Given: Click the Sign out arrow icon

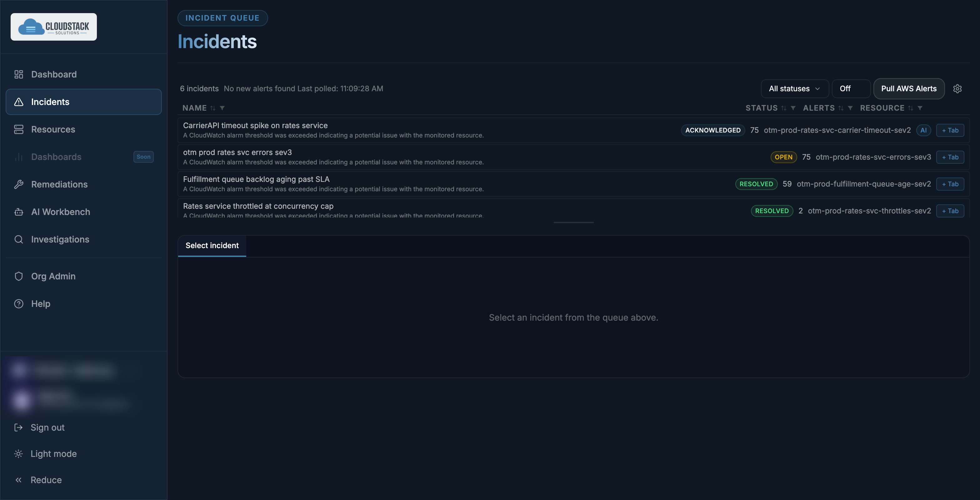Looking at the screenshot, I should (x=18, y=427).
